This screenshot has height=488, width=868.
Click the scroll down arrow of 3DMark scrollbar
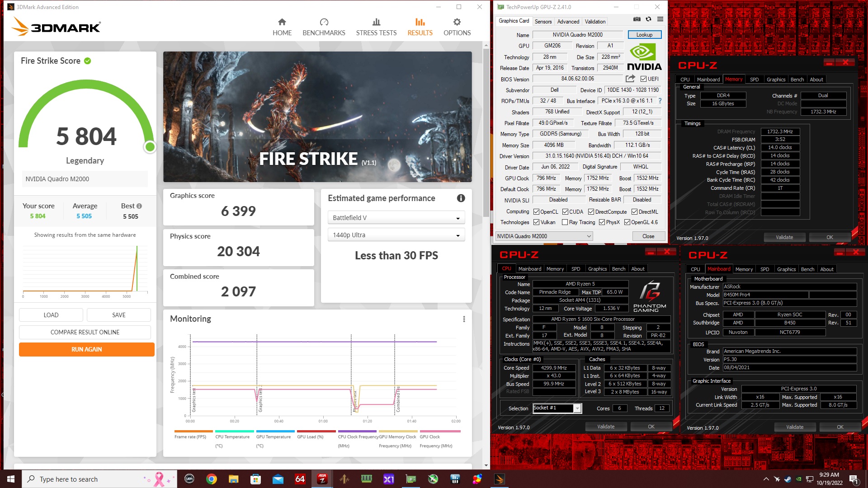(x=486, y=465)
